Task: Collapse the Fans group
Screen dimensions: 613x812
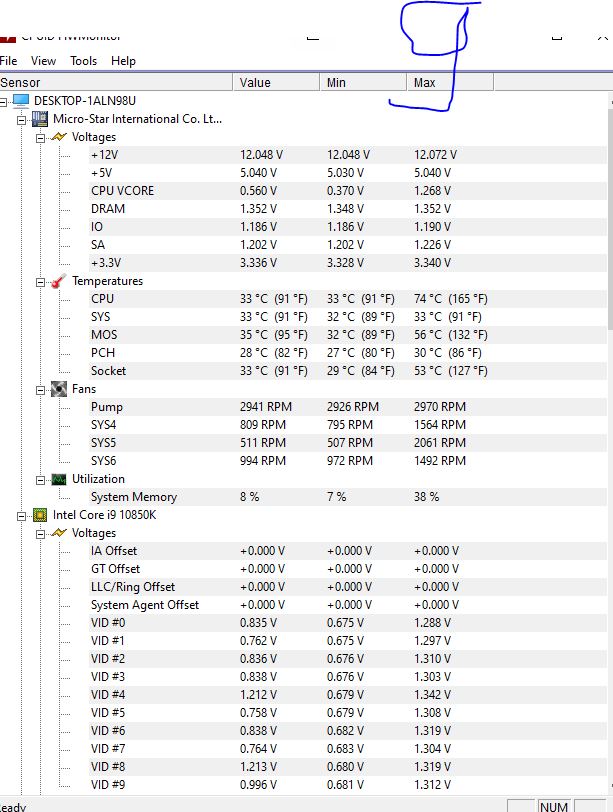Action: click(40, 390)
